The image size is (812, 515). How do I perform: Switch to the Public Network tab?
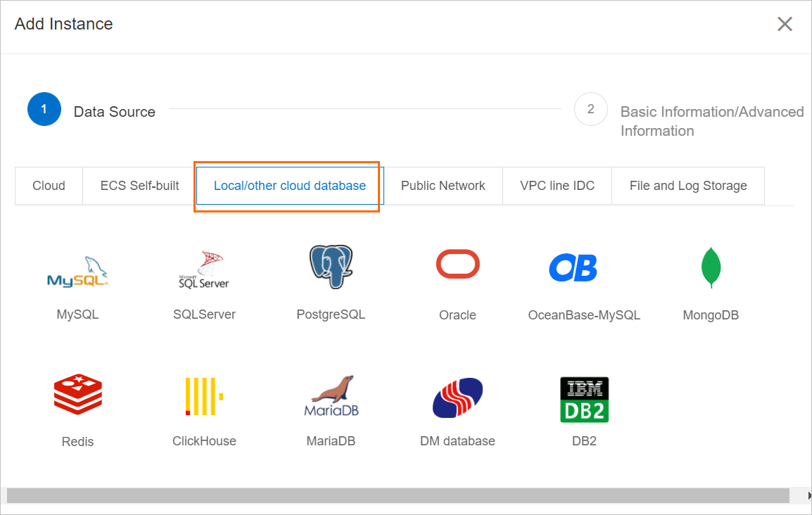pyautogui.click(x=443, y=186)
